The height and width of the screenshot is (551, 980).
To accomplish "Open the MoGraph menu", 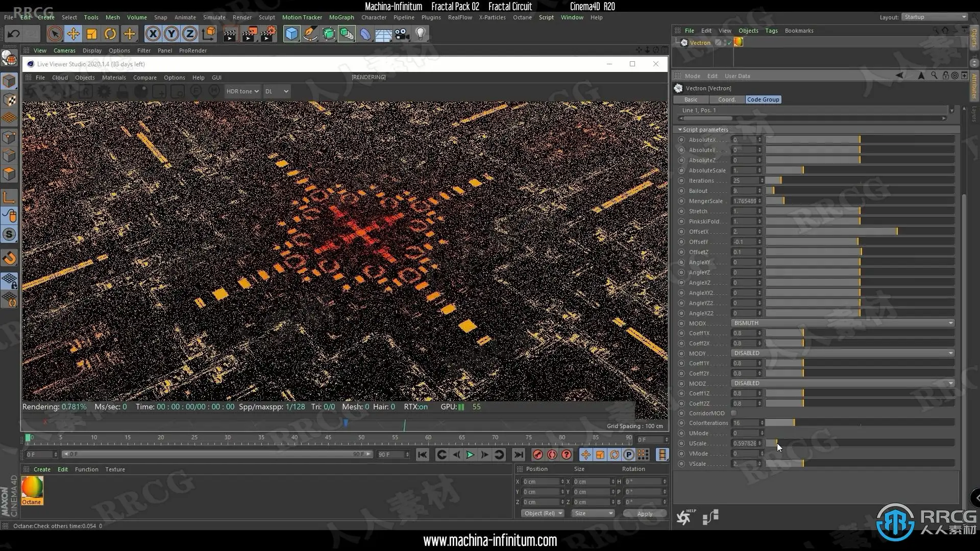I will coord(341,17).
